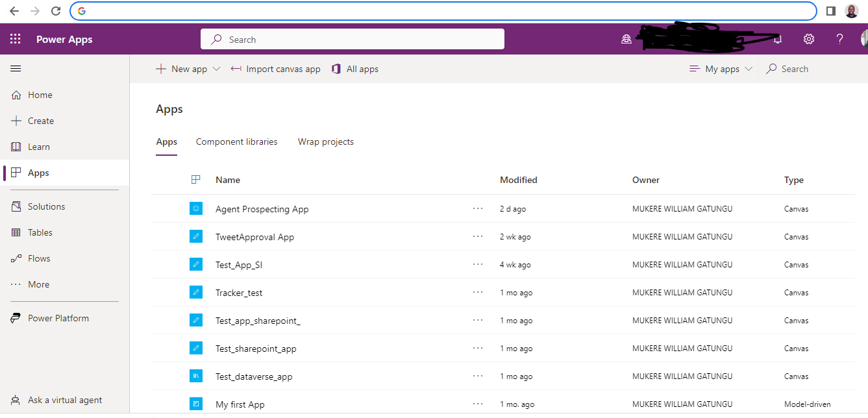This screenshot has width=868, height=418.
Task: Open more options for My first App
Action: pyautogui.click(x=478, y=404)
